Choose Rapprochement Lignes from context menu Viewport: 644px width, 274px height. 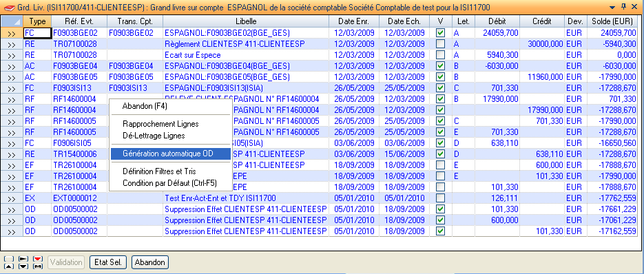point(160,124)
